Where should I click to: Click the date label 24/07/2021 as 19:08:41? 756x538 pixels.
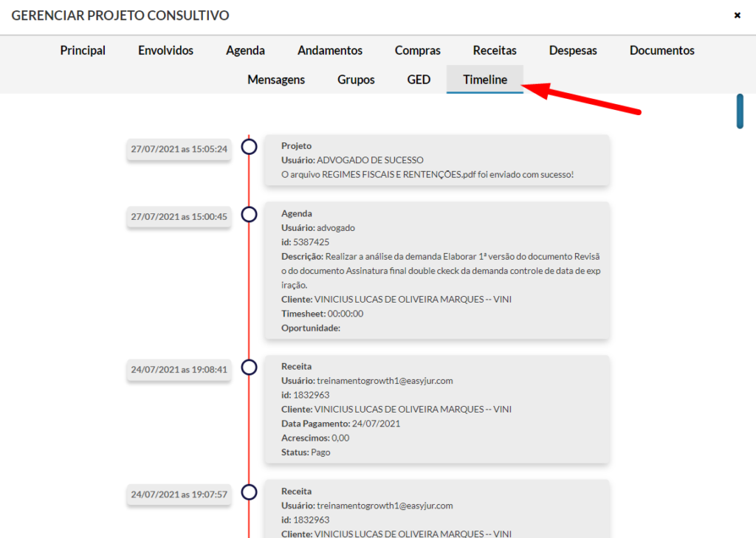[179, 370]
